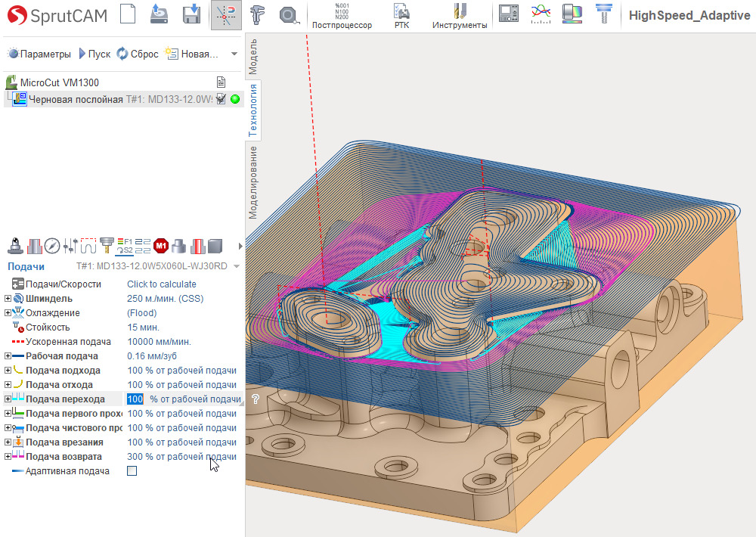
Task: Open the sliders settings icon page
Action: [70, 246]
